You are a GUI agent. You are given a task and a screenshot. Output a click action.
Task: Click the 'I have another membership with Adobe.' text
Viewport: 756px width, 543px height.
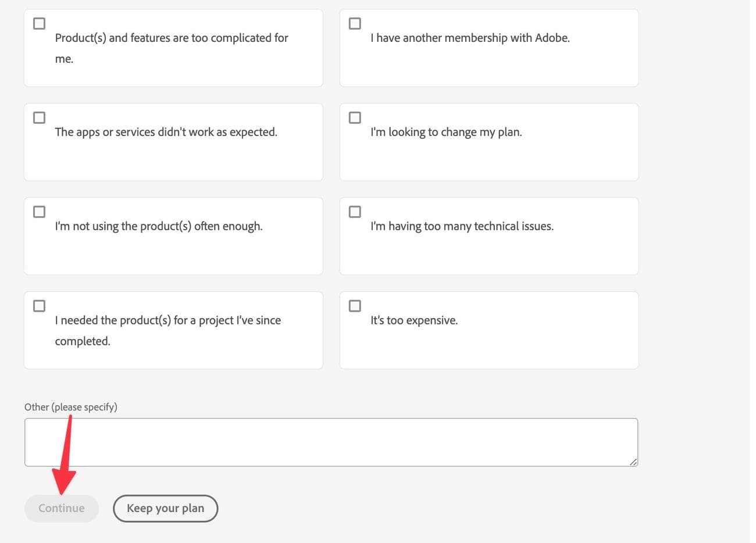(x=470, y=38)
